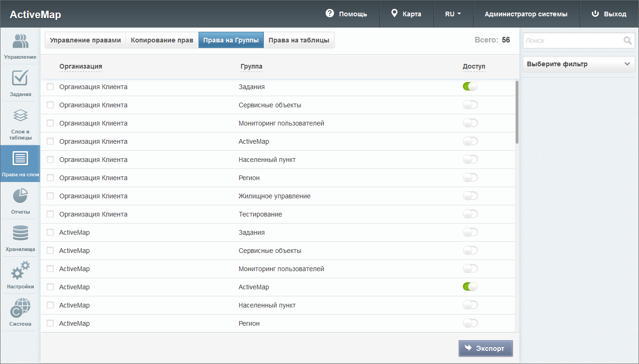
Task: Open Хранилища database icon
Action: tap(20, 238)
